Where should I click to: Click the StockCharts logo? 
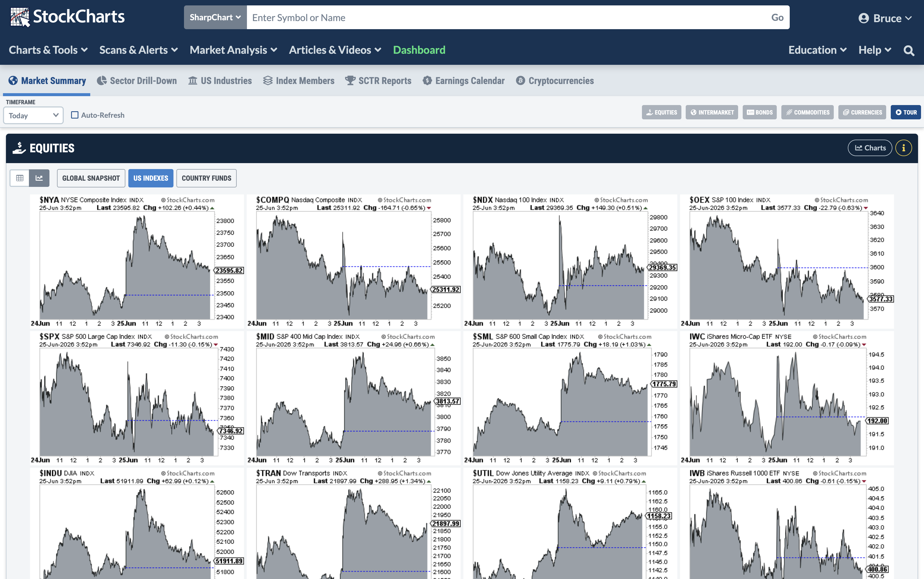point(68,17)
